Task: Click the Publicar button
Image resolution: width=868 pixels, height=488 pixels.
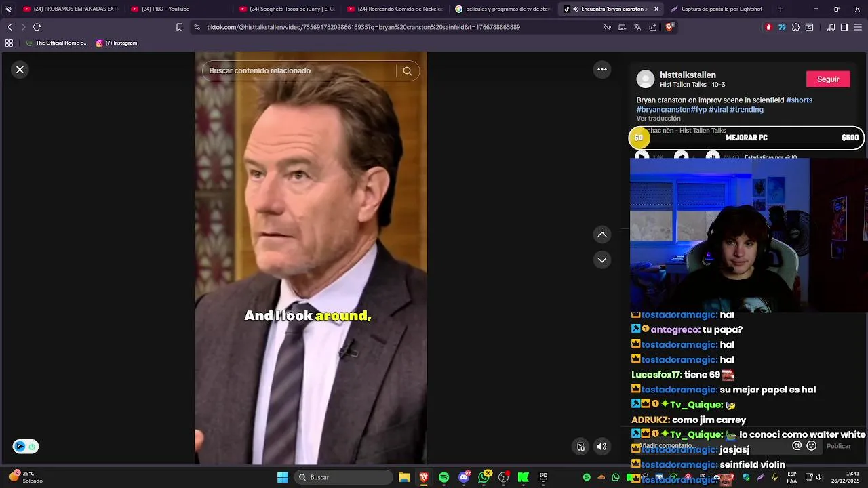Action: [x=838, y=446]
